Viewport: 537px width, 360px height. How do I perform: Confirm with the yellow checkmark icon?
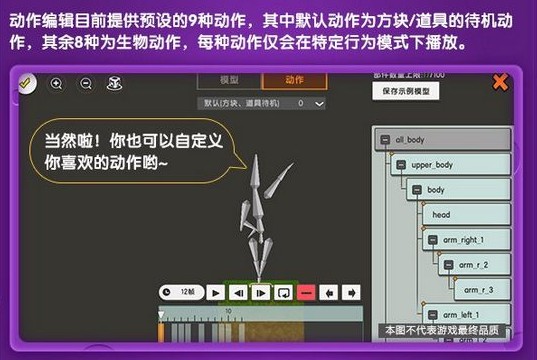pos(27,83)
